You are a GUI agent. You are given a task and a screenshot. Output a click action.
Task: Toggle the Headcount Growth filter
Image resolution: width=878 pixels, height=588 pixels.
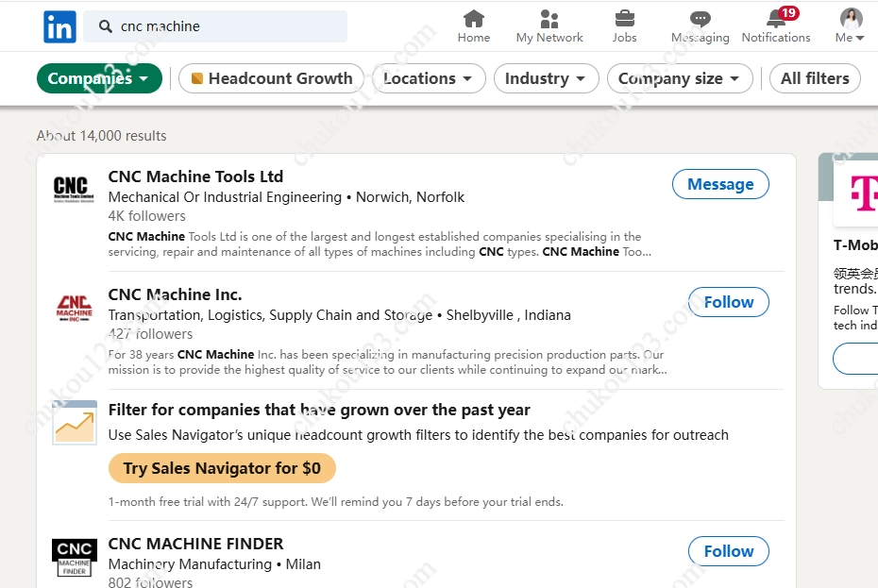271,78
